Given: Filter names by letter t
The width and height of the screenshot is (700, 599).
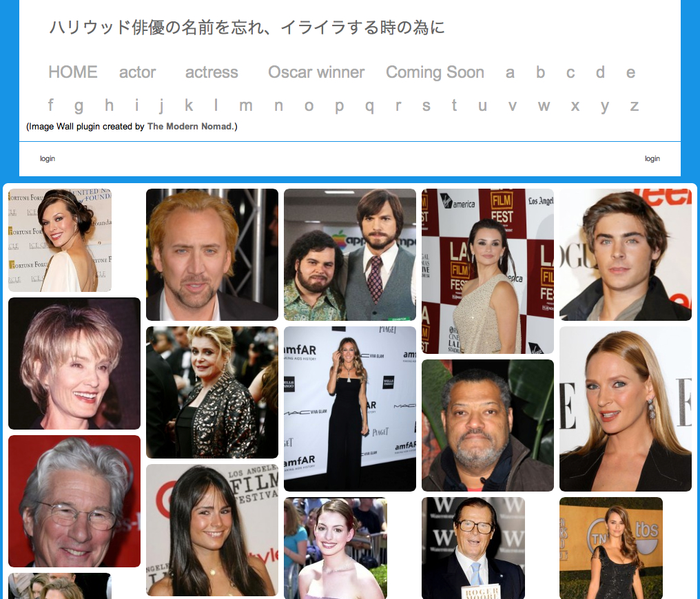Looking at the screenshot, I should (x=454, y=105).
